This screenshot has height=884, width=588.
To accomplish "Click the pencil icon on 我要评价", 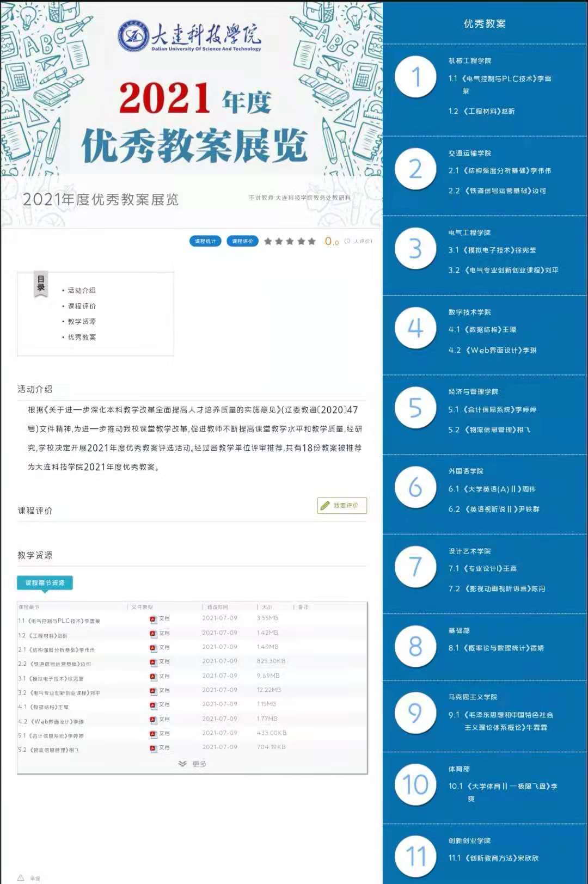I will coord(325,506).
